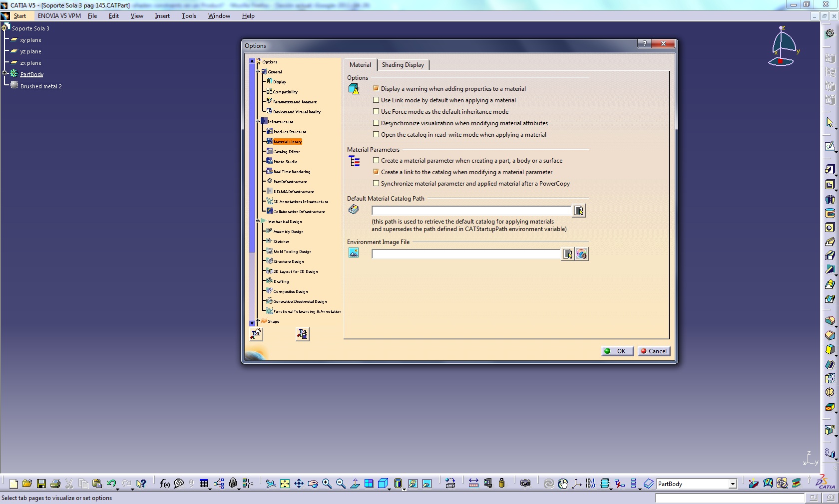Click the Normal View icon
The height and width of the screenshot is (504, 839).
pyautogui.click(x=355, y=484)
